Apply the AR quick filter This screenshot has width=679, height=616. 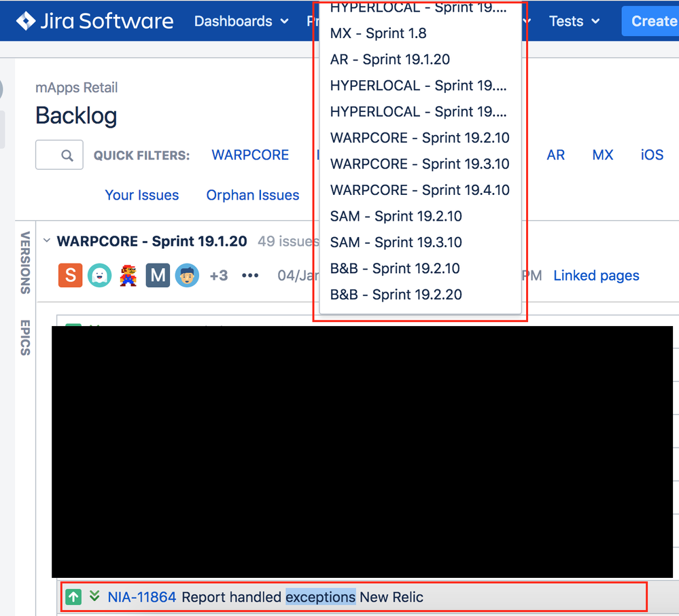point(555,155)
